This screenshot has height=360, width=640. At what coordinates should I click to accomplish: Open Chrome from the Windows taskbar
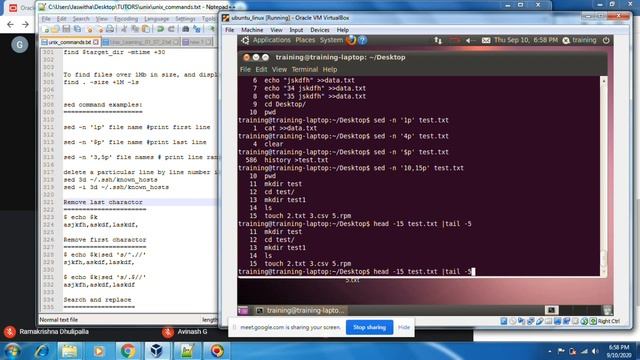[128, 351]
